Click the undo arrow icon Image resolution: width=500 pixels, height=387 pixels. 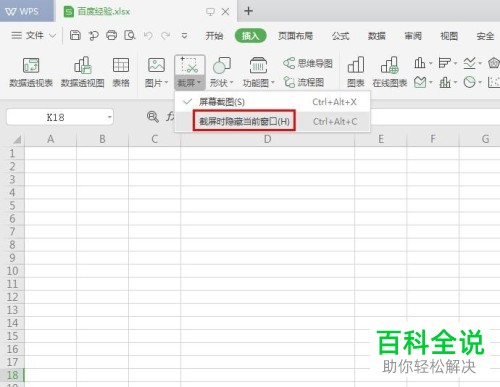click(x=148, y=35)
